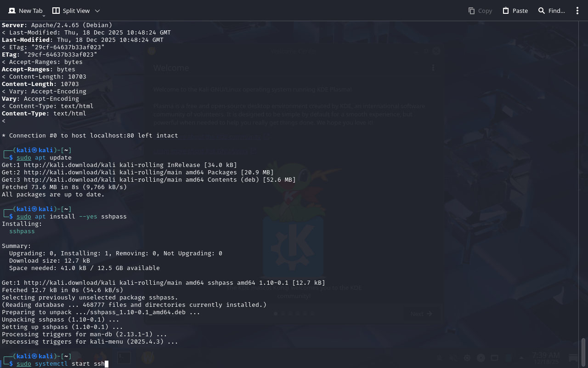Click the kali.download URL on the InRelease line

[70, 165]
